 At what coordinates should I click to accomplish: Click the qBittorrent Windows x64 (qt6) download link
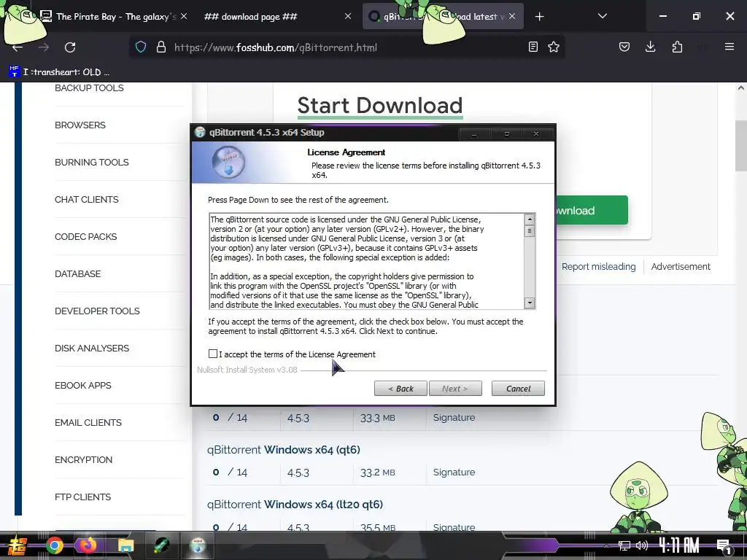(x=284, y=449)
